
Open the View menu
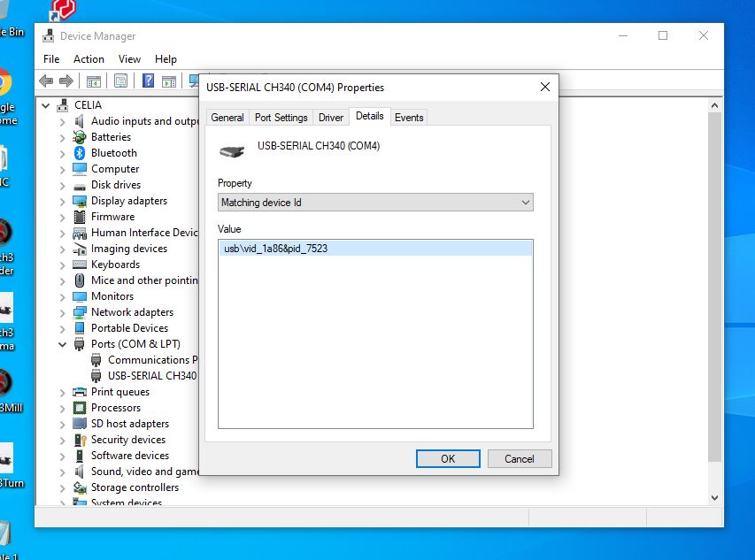(x=129, y=59)
